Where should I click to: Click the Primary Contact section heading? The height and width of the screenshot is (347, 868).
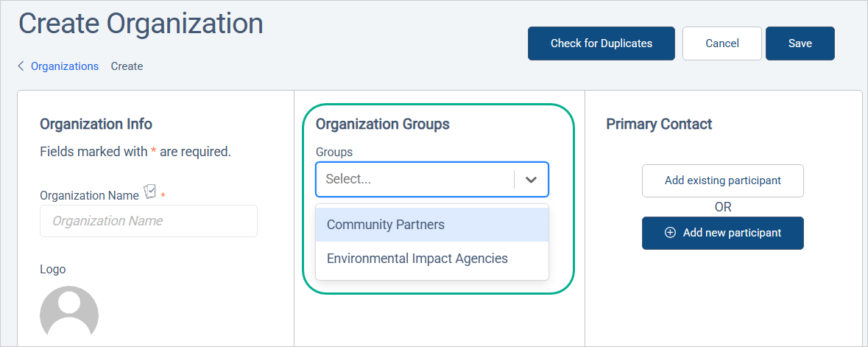pos(659,124)
